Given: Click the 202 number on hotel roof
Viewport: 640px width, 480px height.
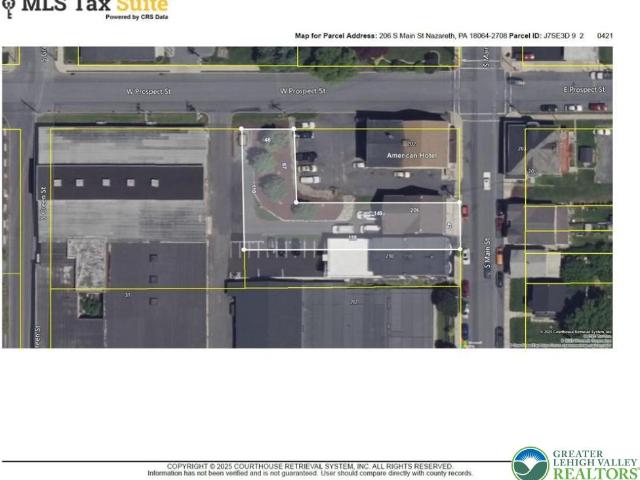Looking at the screenshot, I should pyautogui.click(x=411, y=144).
